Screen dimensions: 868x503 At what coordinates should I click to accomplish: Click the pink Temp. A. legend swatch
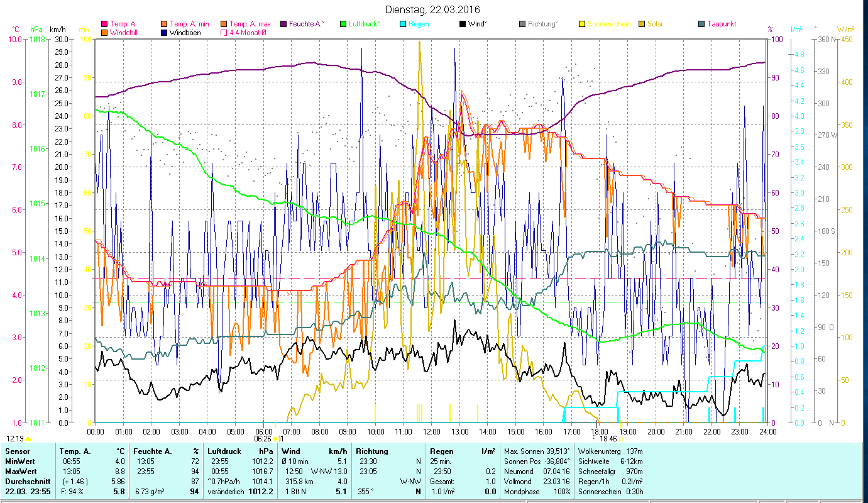(105, 24)
